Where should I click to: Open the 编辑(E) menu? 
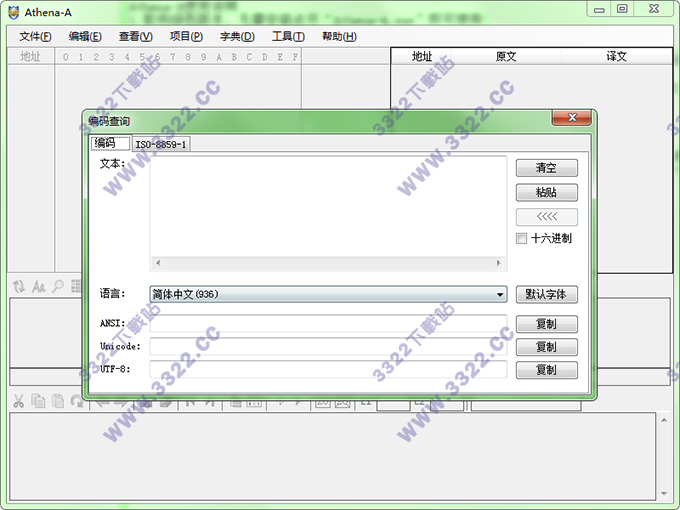click(x=85, y=36)
